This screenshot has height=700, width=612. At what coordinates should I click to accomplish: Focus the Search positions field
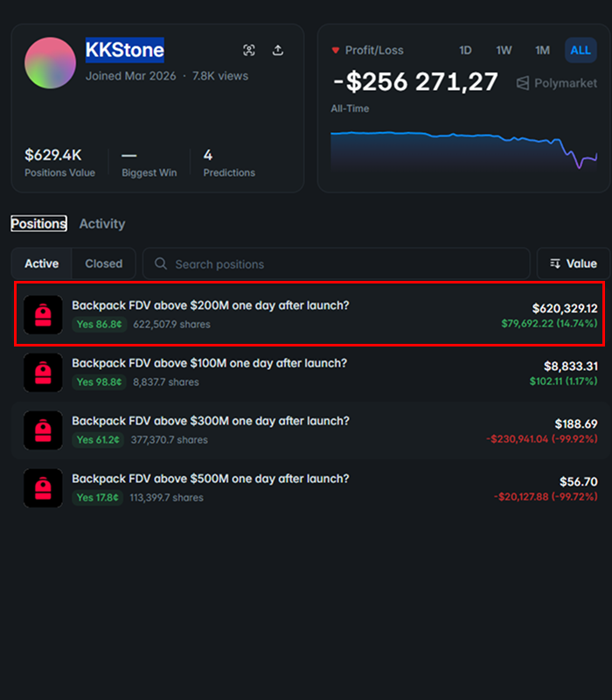coord(336,264)
